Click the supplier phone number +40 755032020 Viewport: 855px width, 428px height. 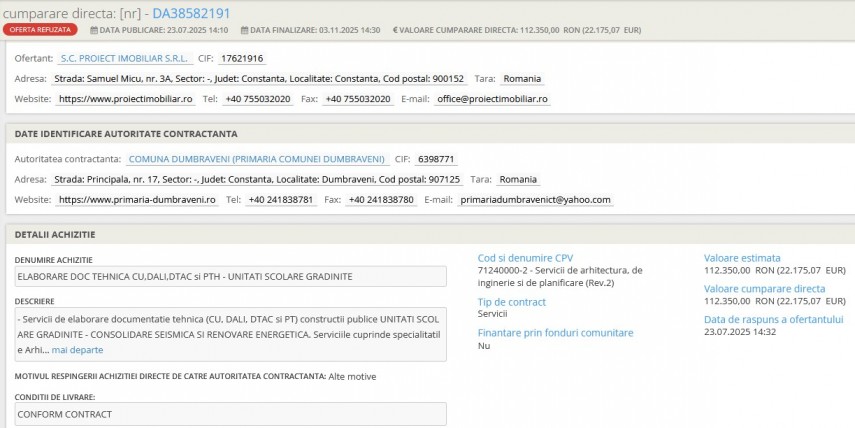(x=257, y=99)
